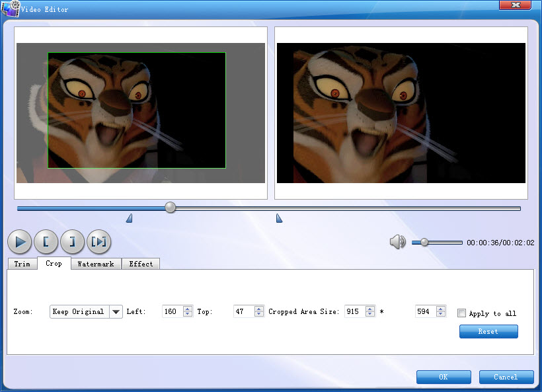Viewport: 542px width, 392px height.
Task: Expand the Zoom dropdown arrow
Action: pos(116,312)
